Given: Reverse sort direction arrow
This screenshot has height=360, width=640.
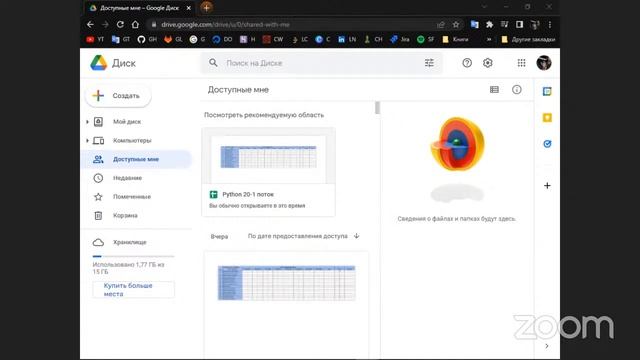Looking at the screenshot, I should (x=356, y=236).
